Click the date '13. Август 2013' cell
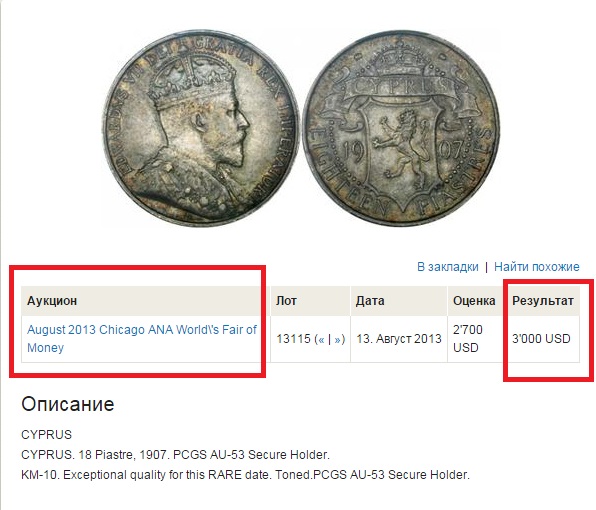The image size is (596, 510). (x=399, y=339)
